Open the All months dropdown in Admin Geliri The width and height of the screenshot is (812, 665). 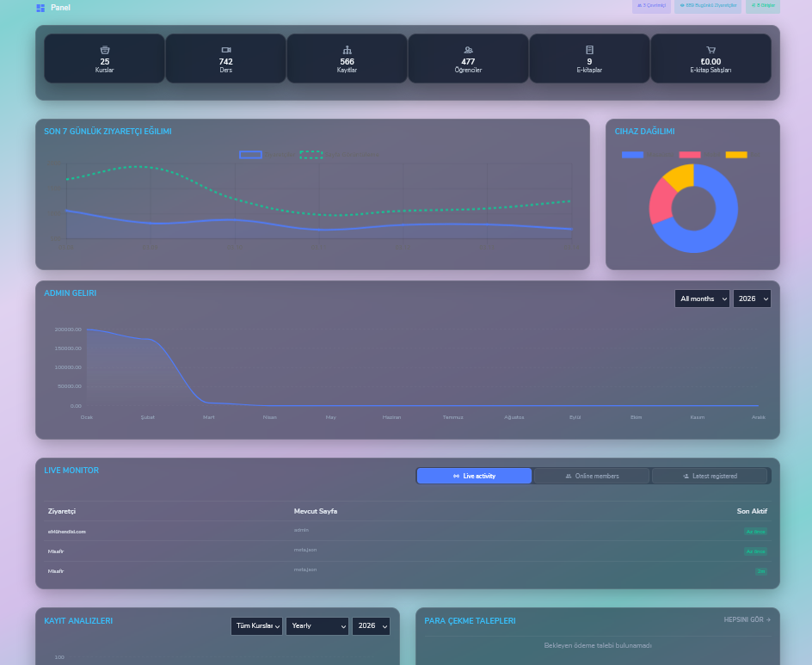point(702,299)
